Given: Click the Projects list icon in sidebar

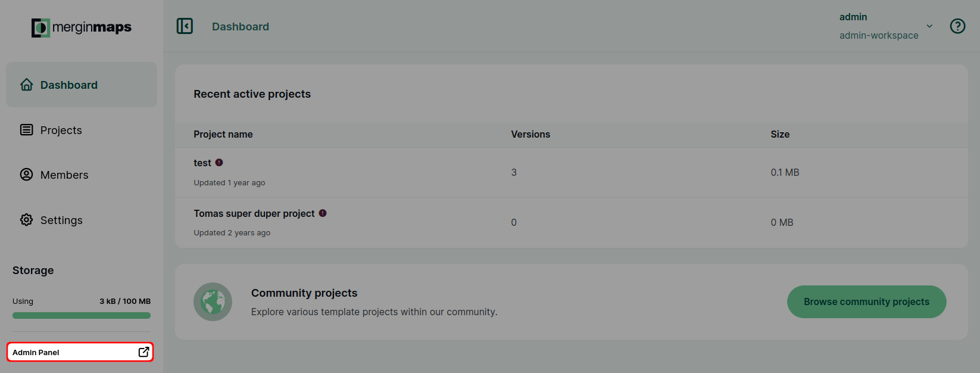Looking at the screenshot, I should [27, 130].
